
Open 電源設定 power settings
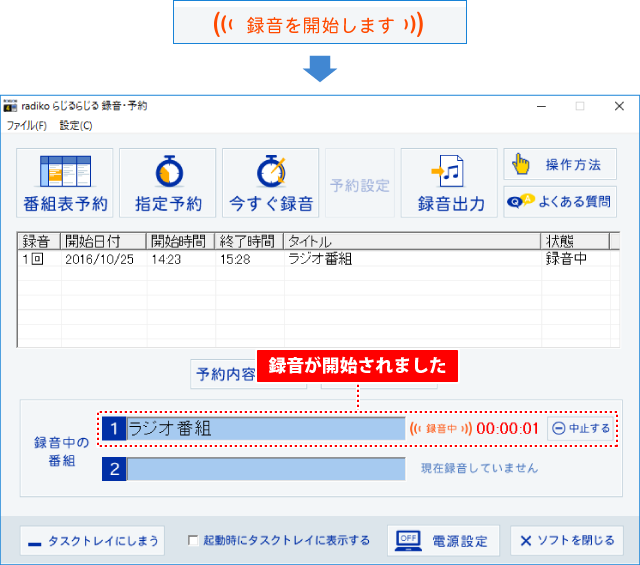click(443, 541)
